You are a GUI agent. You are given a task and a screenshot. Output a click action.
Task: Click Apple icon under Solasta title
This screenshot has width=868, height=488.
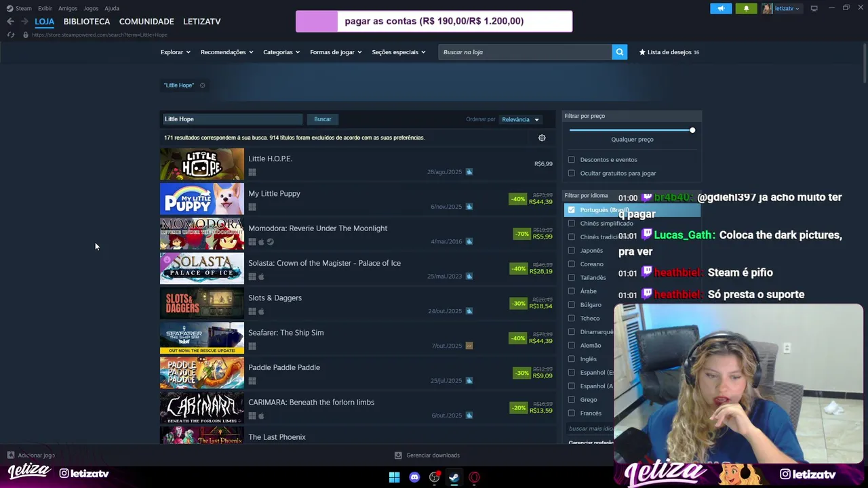pyautogui.click(x=261, y=277)
